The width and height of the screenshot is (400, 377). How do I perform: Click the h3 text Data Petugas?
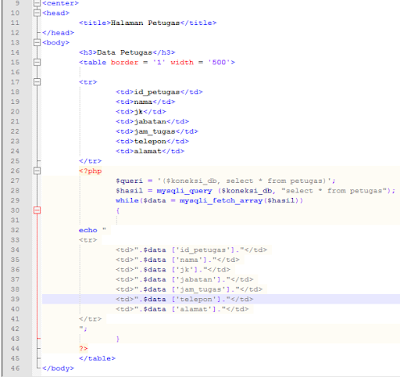point(124,53)
